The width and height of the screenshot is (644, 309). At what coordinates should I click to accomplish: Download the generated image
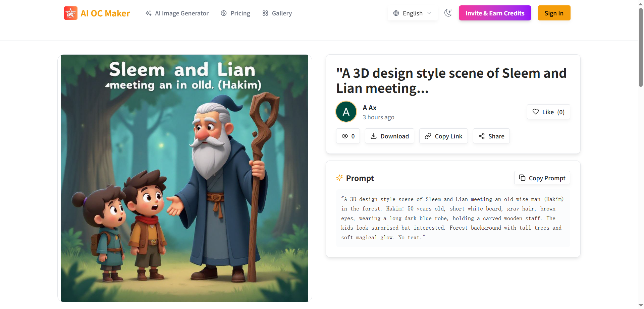389,136
